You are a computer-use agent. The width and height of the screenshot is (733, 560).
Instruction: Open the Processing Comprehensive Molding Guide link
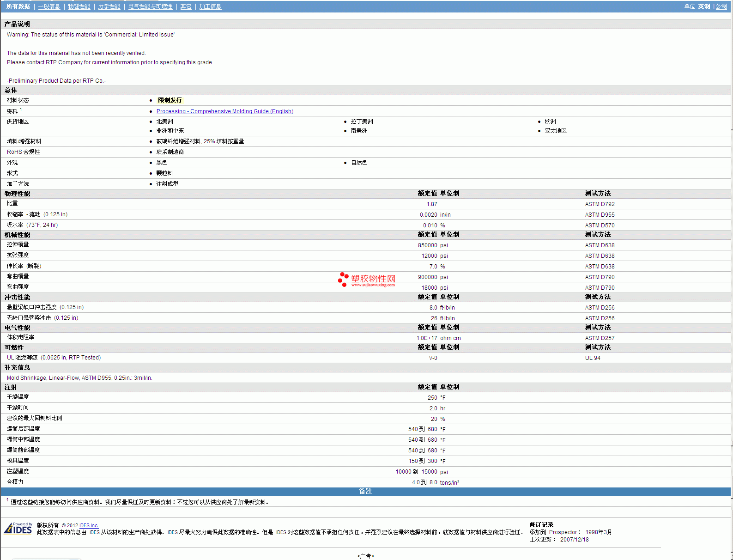(x=224, y=111)
